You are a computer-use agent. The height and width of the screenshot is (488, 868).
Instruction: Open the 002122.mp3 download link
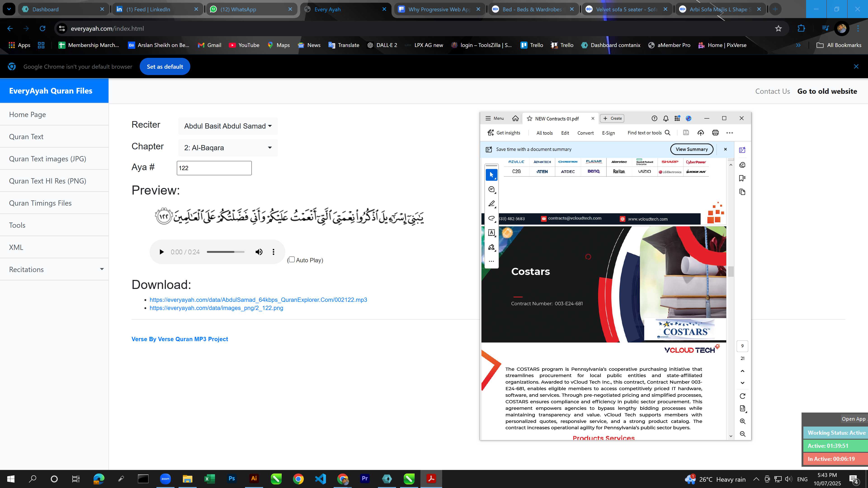(x=258, y=300)
